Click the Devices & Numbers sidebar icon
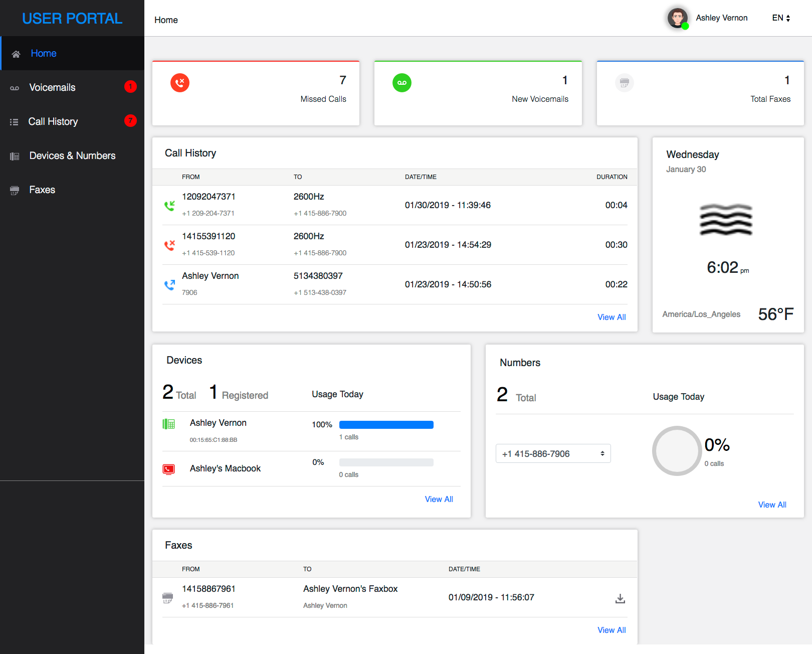This screenshot has width=812, height=654. point(14,155)
